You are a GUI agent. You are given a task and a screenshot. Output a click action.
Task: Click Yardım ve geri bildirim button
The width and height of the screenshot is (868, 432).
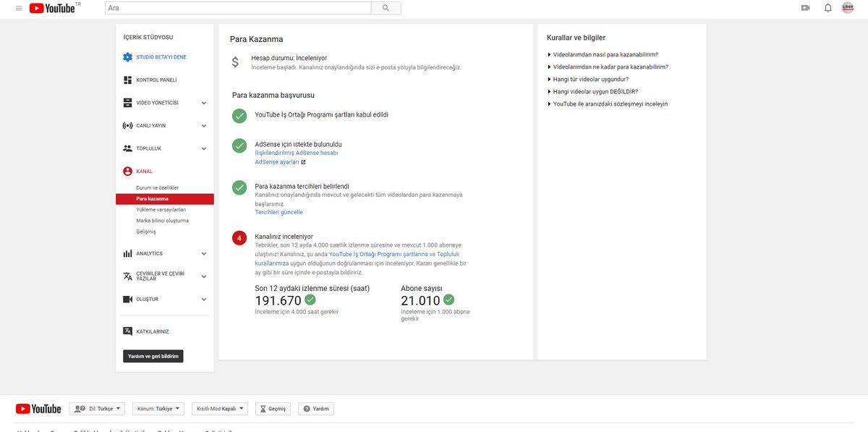click(153, 356)
